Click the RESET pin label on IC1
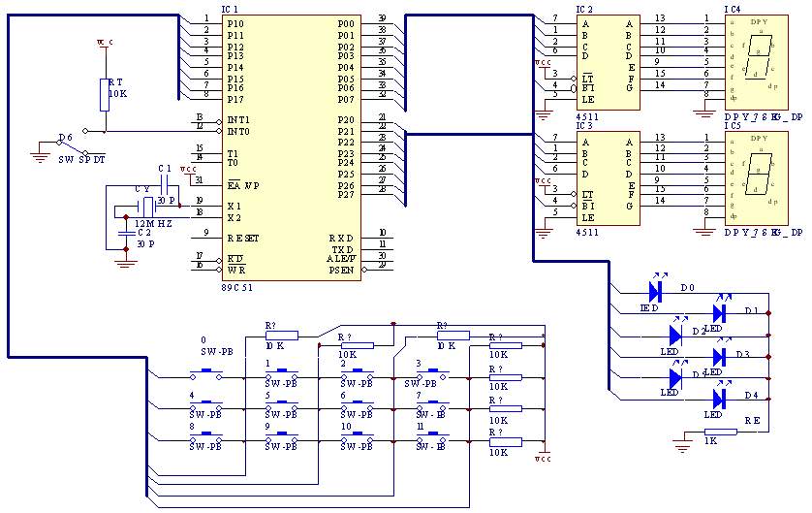This screenshot has width=812, height=513. coord(243,238)
